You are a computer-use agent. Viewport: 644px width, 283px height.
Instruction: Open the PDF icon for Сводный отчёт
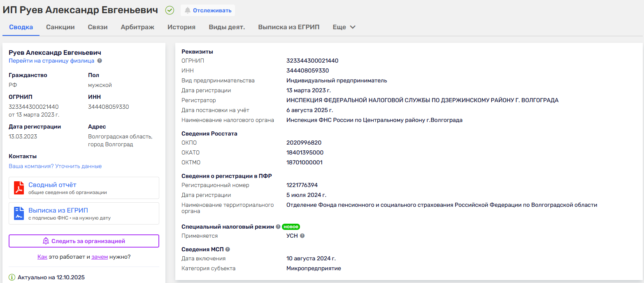19,188
